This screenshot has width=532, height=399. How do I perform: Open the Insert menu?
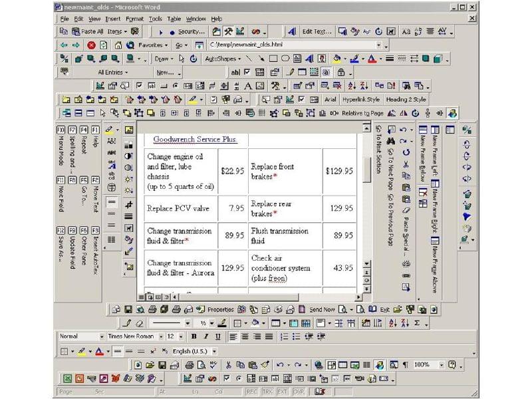coord(112,19)
